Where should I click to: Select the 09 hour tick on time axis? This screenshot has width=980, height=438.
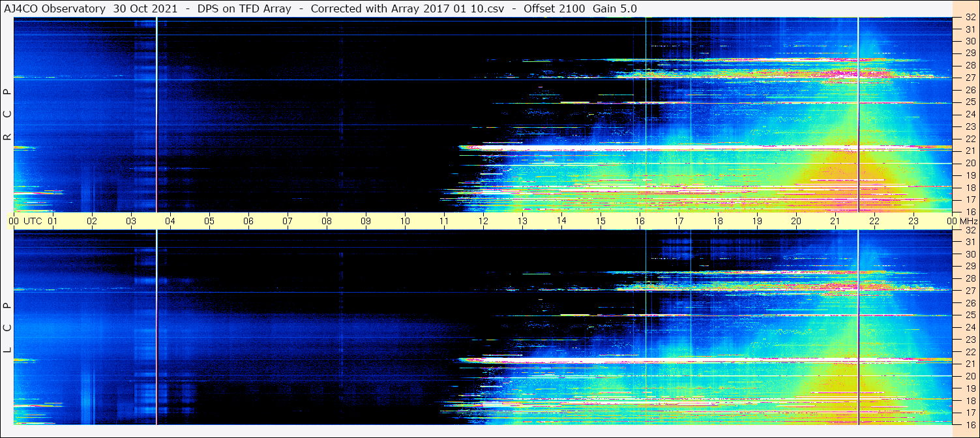[x=366, y=221]
